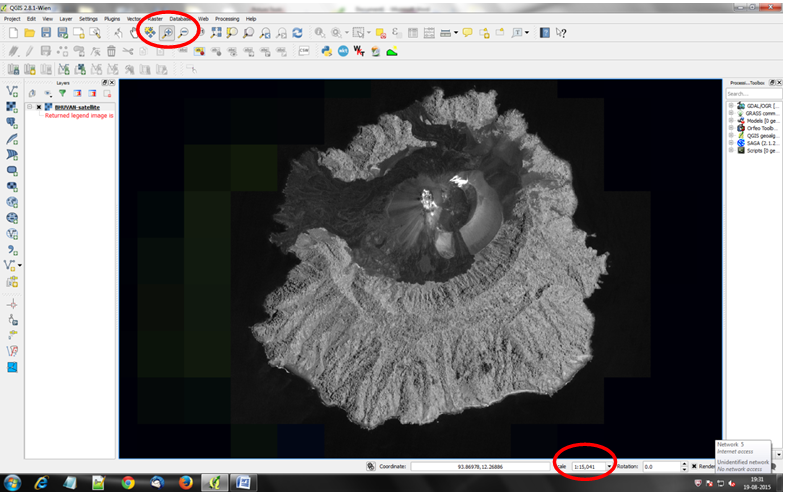Click the Coordinate input field

click(x=480, y=466)
